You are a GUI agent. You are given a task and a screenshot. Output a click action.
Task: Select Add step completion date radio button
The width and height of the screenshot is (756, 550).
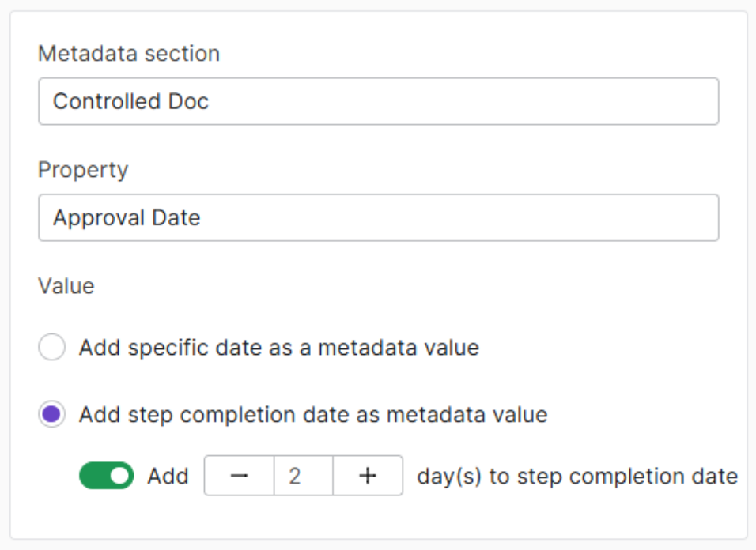point(52,414)
